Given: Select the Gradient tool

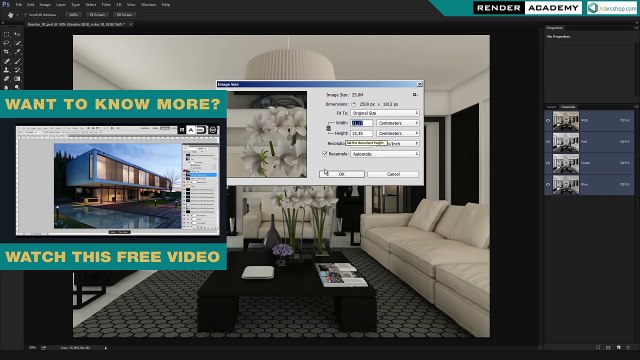Looking at the screenshot, I should pyautogui.click(x=17, y=79).
